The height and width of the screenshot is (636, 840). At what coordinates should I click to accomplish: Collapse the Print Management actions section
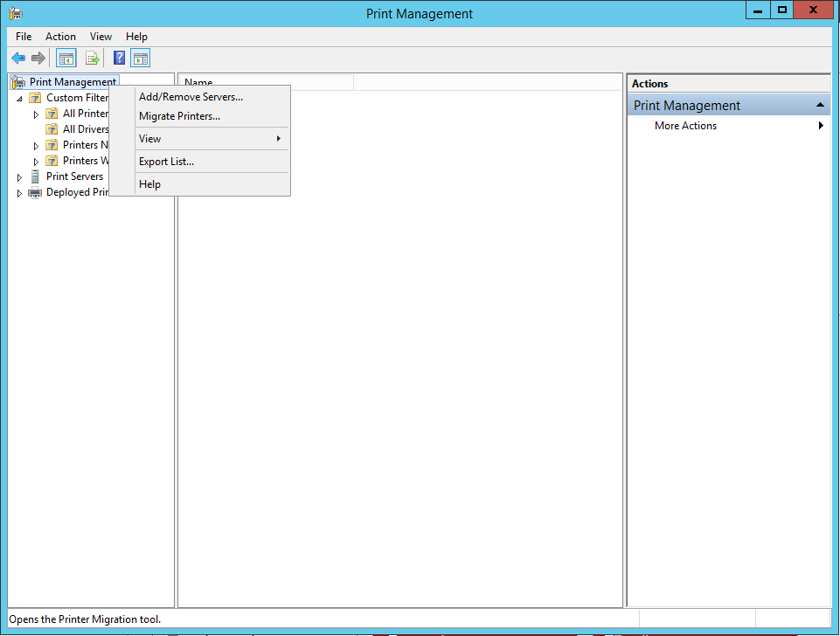coord(820,105)
